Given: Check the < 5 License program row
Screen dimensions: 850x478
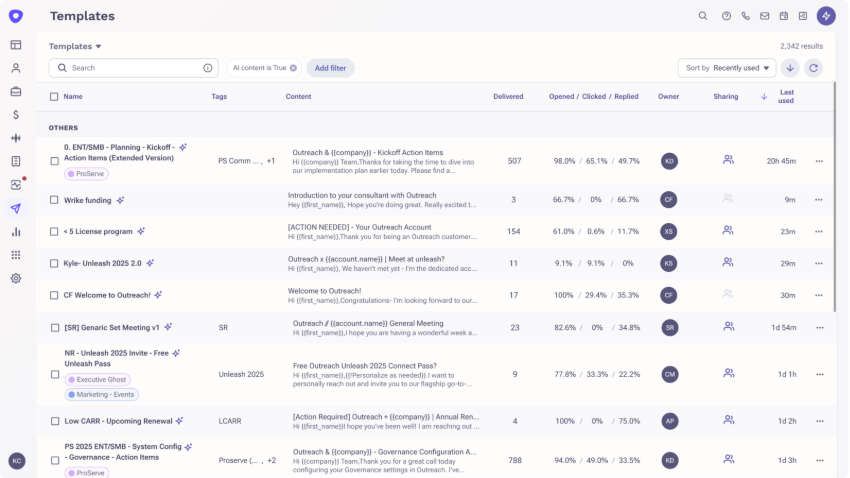Looking at the screenshot, I should (54, 231).
